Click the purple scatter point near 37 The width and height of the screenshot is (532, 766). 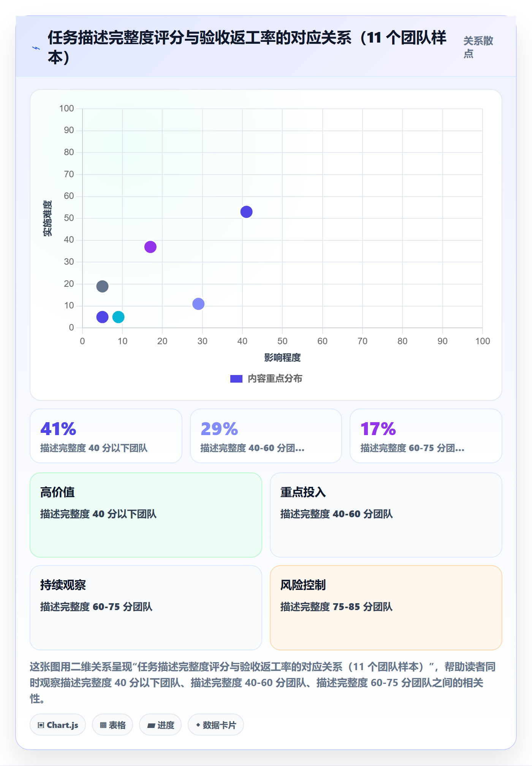(150, 247)
